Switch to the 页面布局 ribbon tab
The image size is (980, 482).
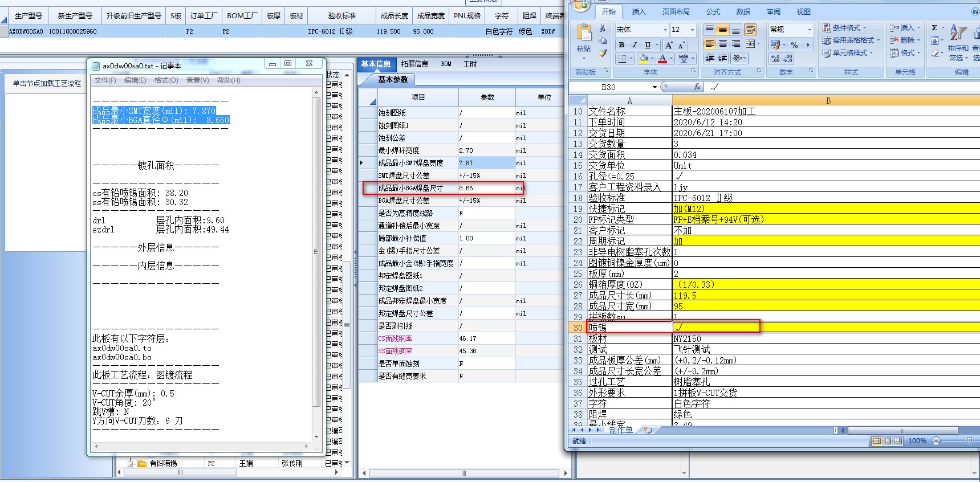pyautogui.click(x=676, y=12)
